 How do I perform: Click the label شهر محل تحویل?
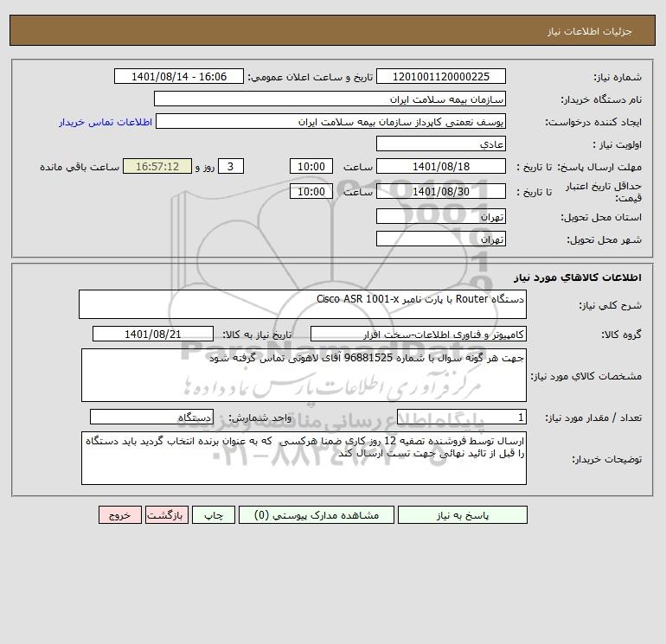pyautogui.click(x=605, y=239)
